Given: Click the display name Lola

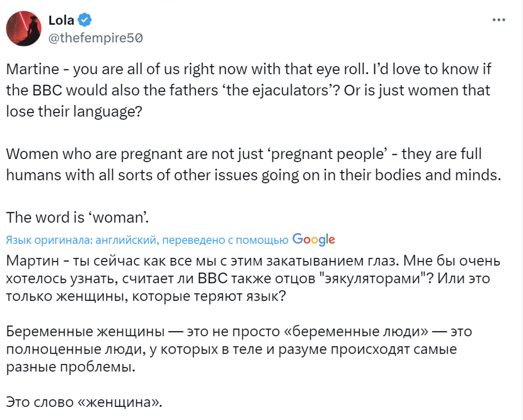Looking at the screenshot, I should (x=62, y=20).
